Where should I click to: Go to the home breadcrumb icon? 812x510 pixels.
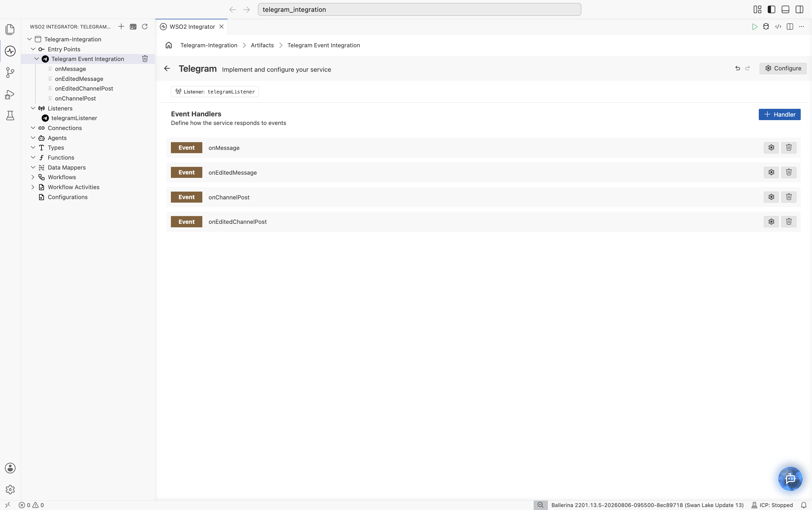click(x=168, y=45)
